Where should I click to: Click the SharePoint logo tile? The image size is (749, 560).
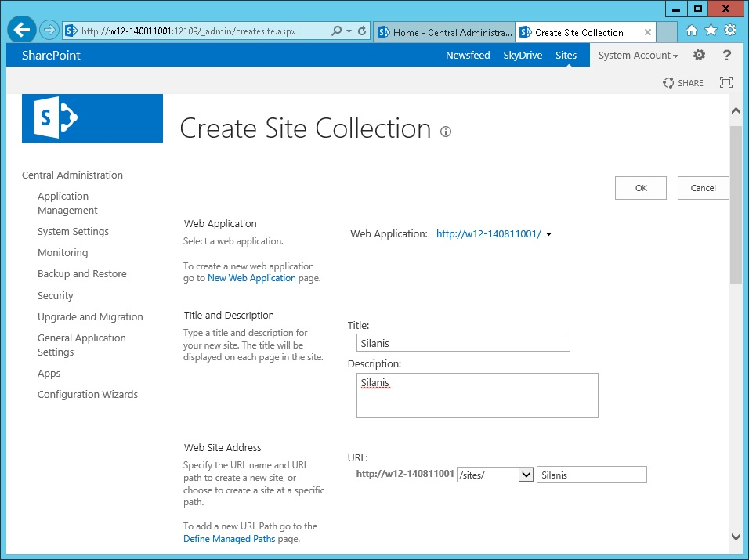pyautogui.click(x=92, y=118)
